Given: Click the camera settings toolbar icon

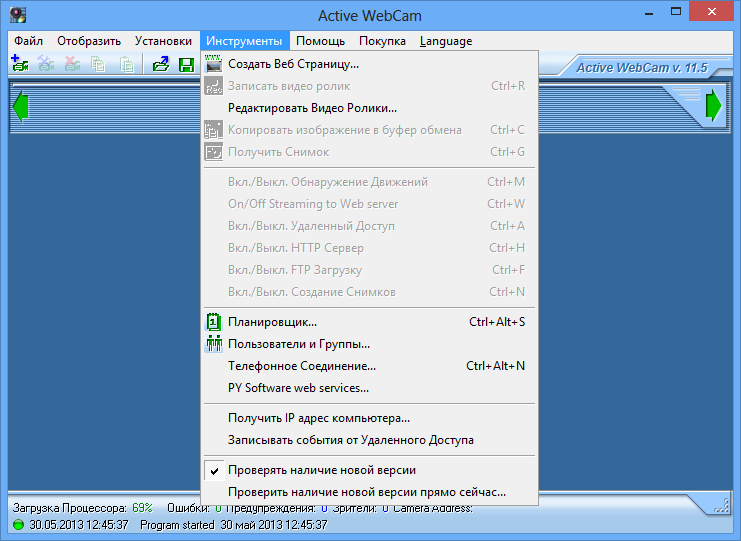Looking at the screenshot, I should (x=46, y=64).
